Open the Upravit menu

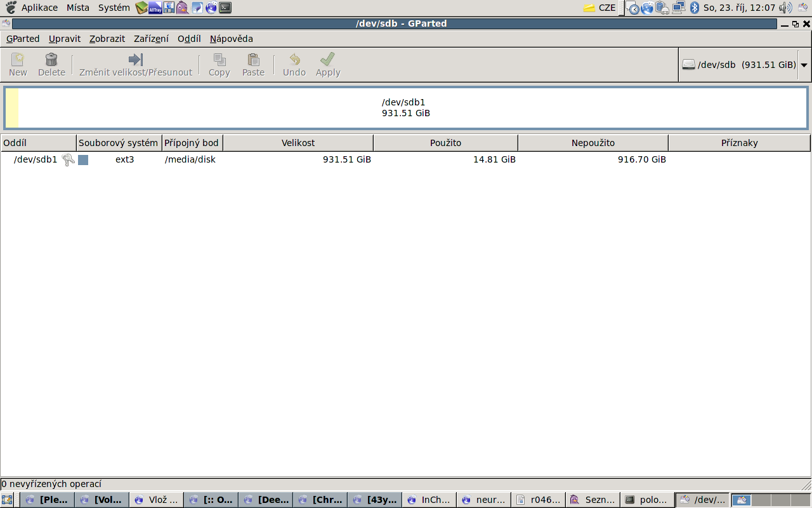click(65, 39)
